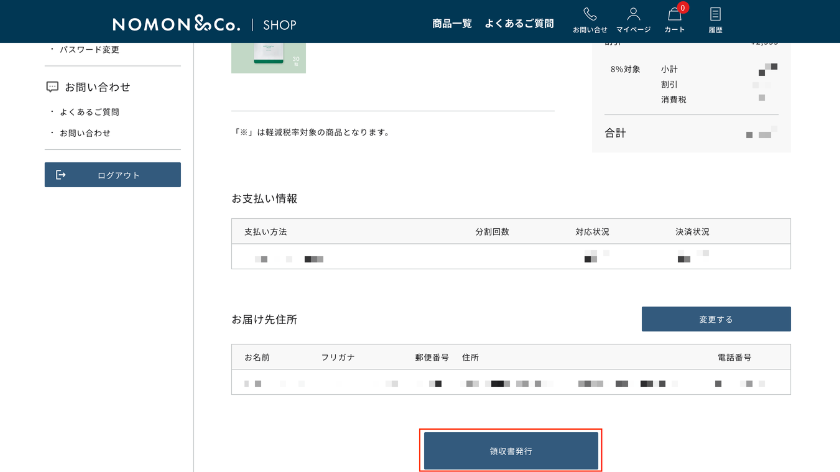Open the 商品一覧 product list menu

452,23
